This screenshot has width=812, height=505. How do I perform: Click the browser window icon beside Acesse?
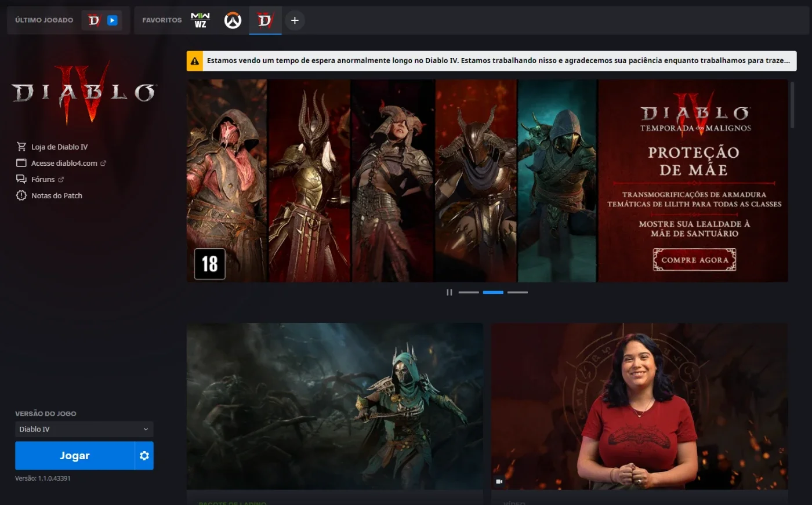(x=21, y=163)
